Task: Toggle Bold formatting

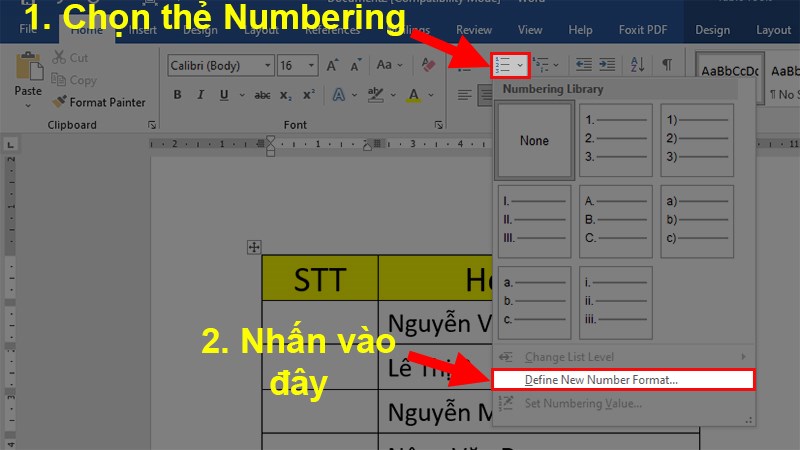Action: pos(177,95)
